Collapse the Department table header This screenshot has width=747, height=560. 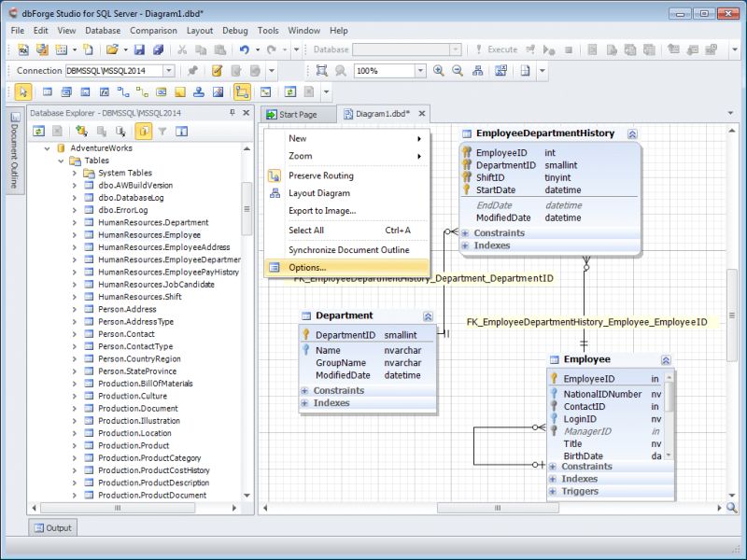429,315
